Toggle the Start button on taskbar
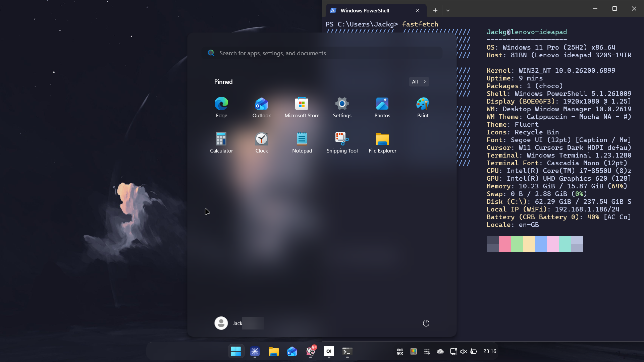Screen dimensions: 644x362 (x=236, y=351)
